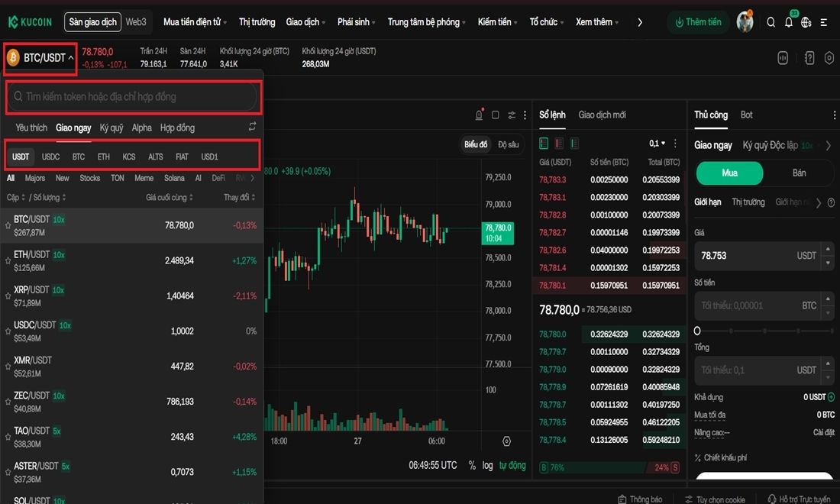Favorite the XMR/USDT pair star
Viewport: 840px width, 504px height.
(8, 367)
